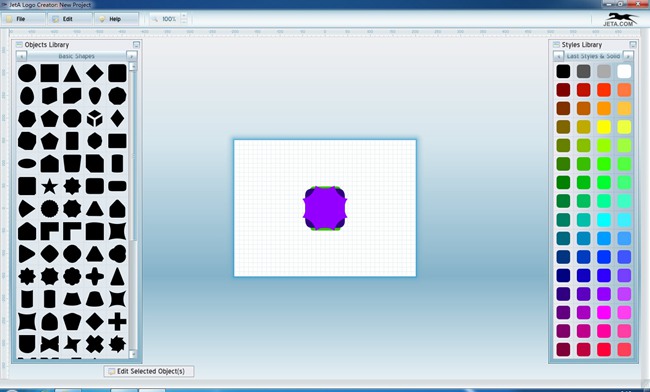
Task: Show previous style set in Styles Library
Action: 558,56
